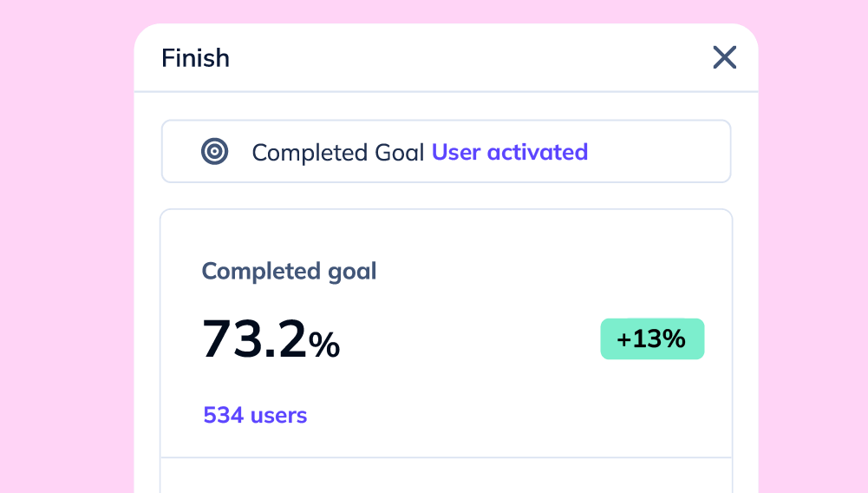The height and width of the screenshot is (493, 868).
Task: Click the Completed goal card heading
Action: coord(289,271)
